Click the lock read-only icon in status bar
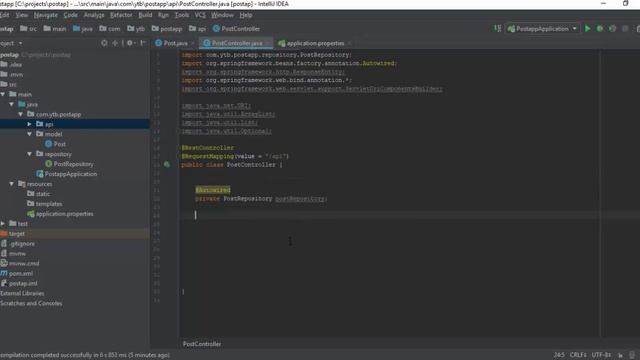Viewport: 640px width, 360px height. click(x=620, y=355)
